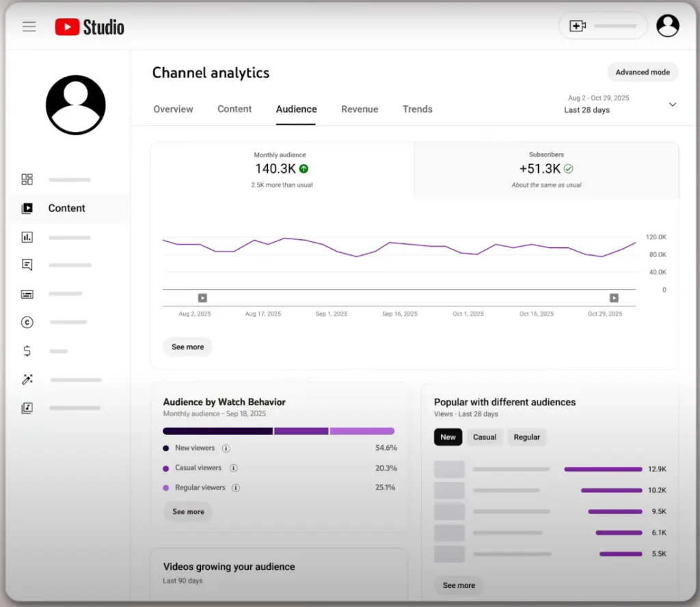Open the Create video button in top bar
This screenshot has width=700, height=607.
click(578, 25)
